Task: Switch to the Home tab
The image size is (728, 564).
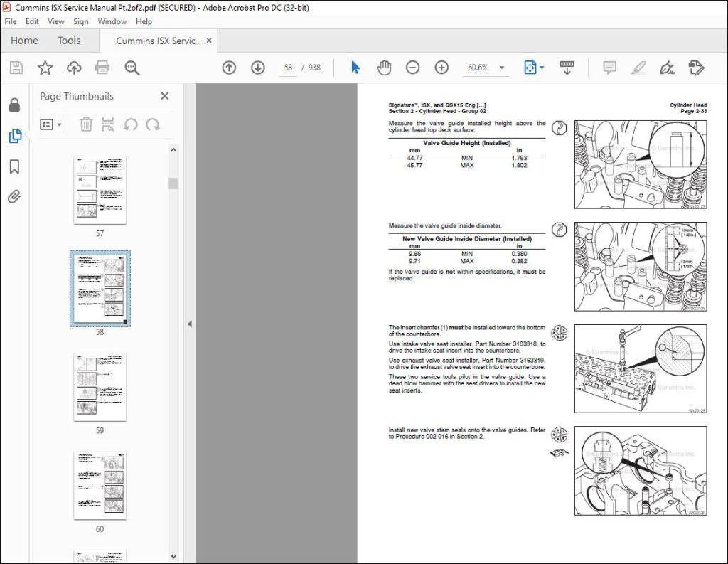Action: [x=24, y=41]
